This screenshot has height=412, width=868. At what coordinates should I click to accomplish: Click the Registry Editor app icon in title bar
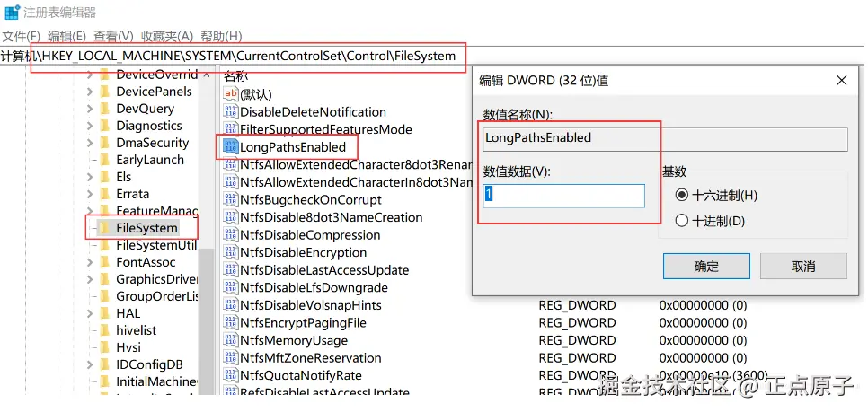click(11, 12)
